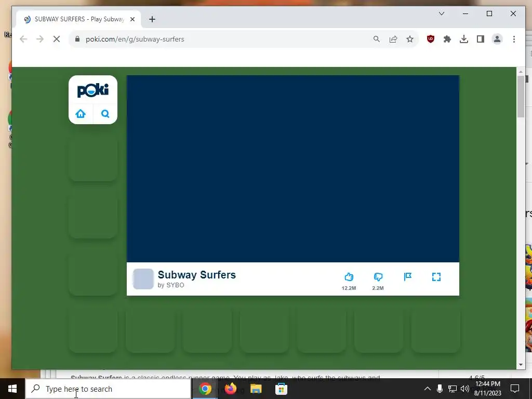Click the dark blue game loading area
This screenshot has height=399, width=532.
point(293,169)
